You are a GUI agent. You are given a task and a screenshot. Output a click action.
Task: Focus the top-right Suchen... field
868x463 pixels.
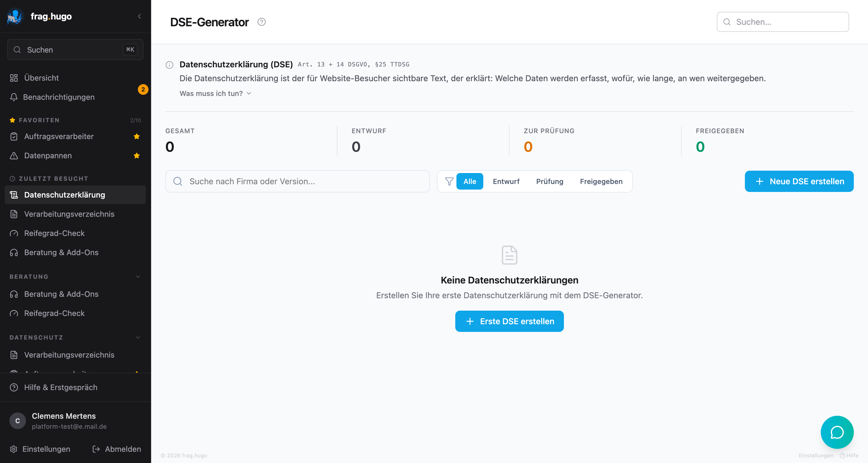782,22
